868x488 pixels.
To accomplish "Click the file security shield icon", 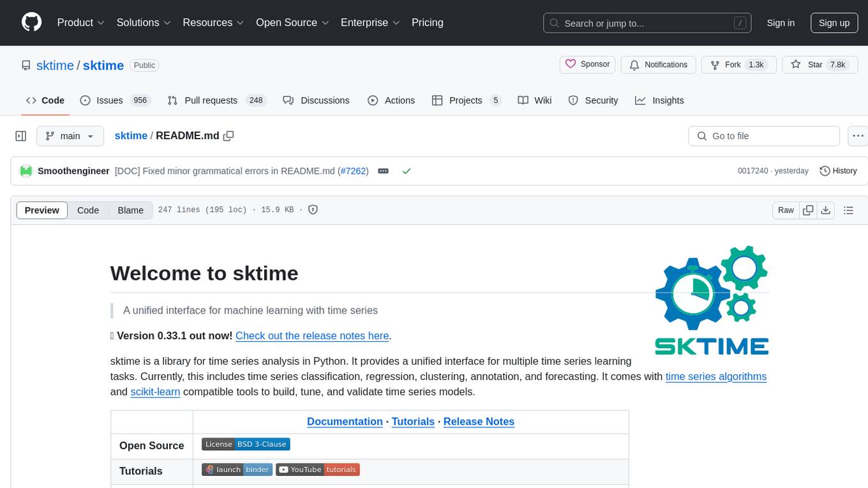I will 313,210.
